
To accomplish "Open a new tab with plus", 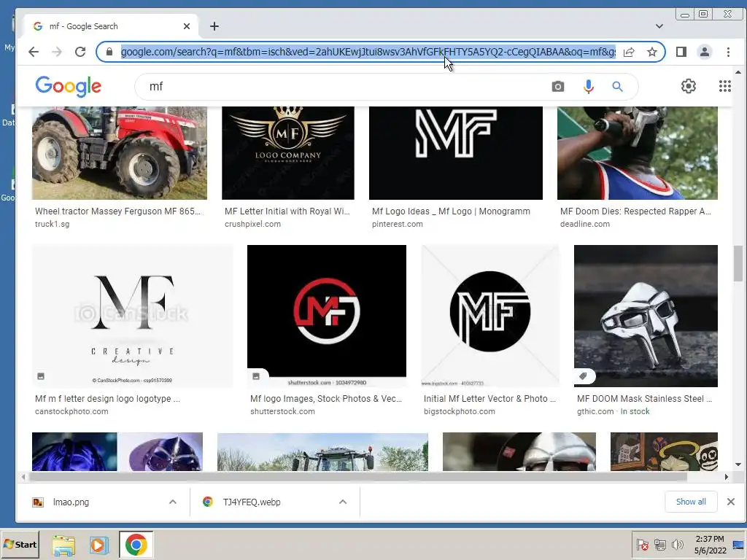I will click(214, 26).
